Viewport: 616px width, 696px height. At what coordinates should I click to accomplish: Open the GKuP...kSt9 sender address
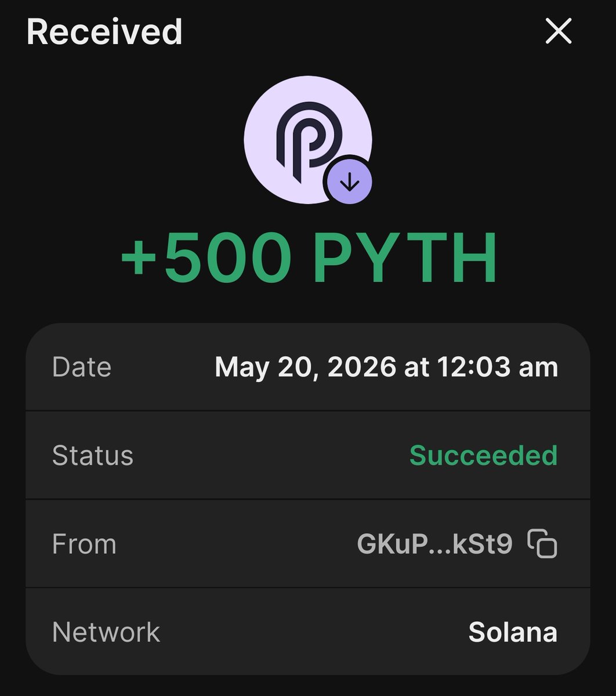coord(435,544)
